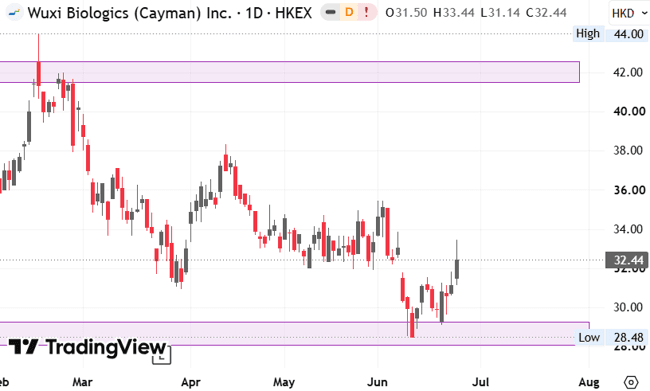Click the orange D delayed-data icon
Image resolution: width=650 pixels, height=391 pixels.
click(x=349, y=12)
